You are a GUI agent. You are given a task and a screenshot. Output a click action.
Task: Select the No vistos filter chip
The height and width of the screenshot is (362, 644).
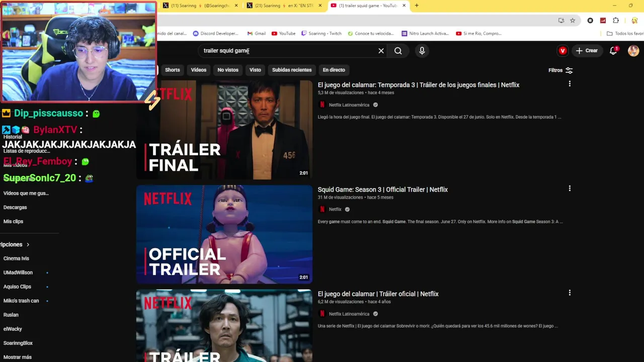pyautogui.click(x=228, y=70)
